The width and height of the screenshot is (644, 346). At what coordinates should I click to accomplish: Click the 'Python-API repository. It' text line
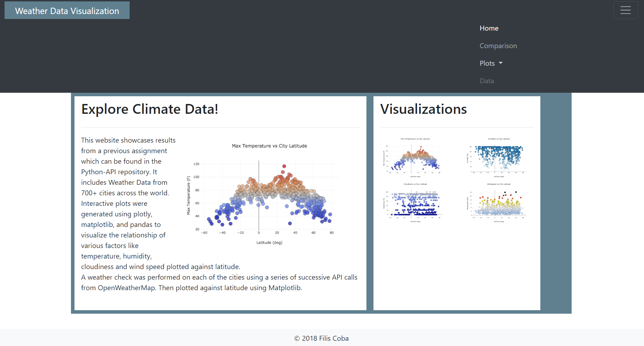coord(119,172)
